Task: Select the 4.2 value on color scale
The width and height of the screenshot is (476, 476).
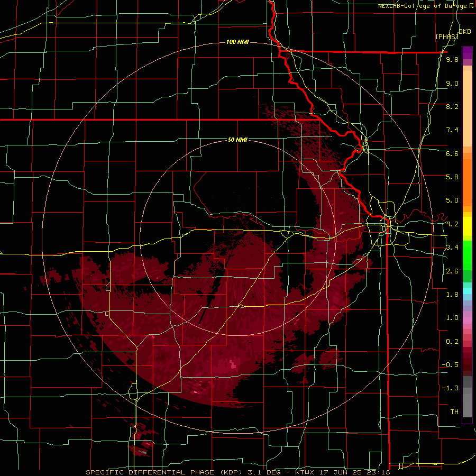Action: pyautogui.click(x=452, y=224)
